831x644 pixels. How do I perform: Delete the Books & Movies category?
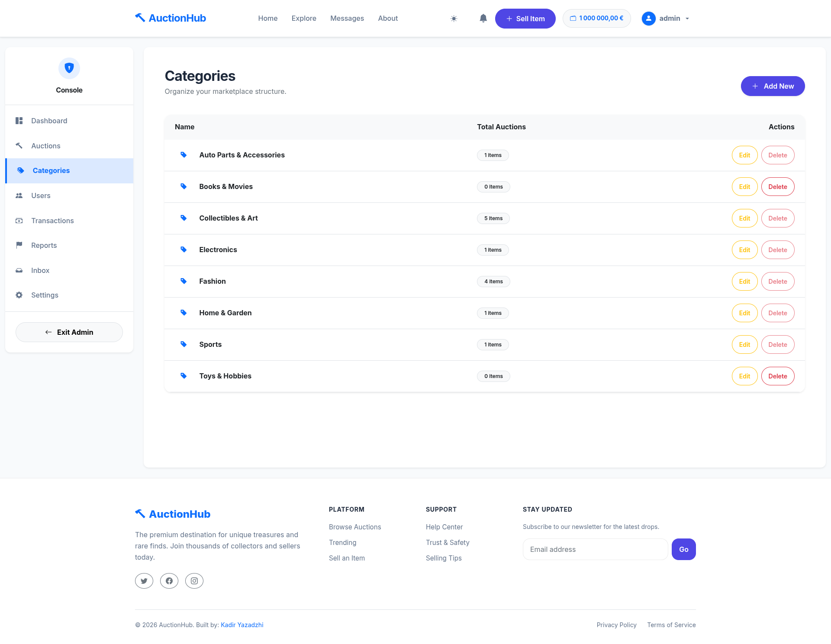[x=778, y=187]
